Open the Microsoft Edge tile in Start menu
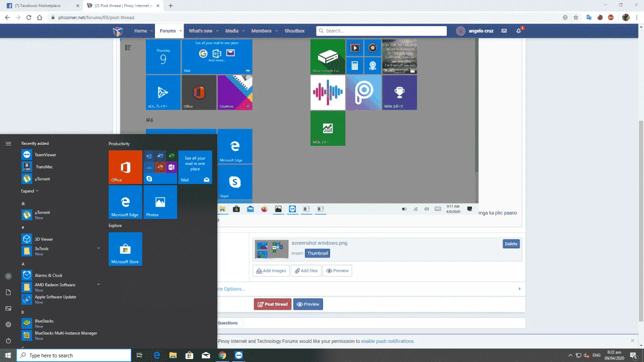Viewport: 644px width, 362px height. [125, 202]
